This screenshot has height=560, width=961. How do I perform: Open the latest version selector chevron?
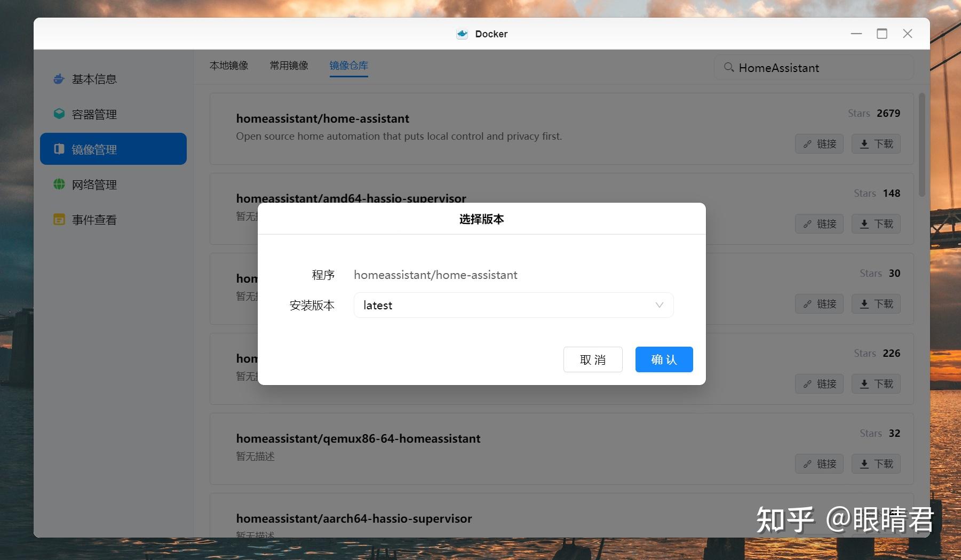tap(659, 305)
